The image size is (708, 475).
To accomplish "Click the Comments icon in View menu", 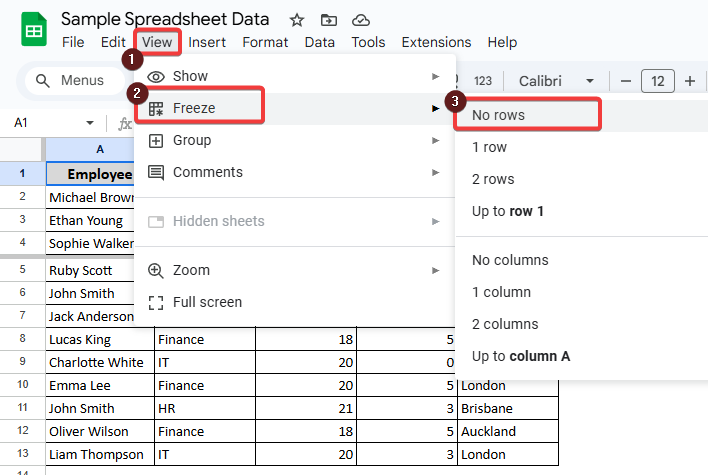I will pyautogui.click(x=156, y=173).
